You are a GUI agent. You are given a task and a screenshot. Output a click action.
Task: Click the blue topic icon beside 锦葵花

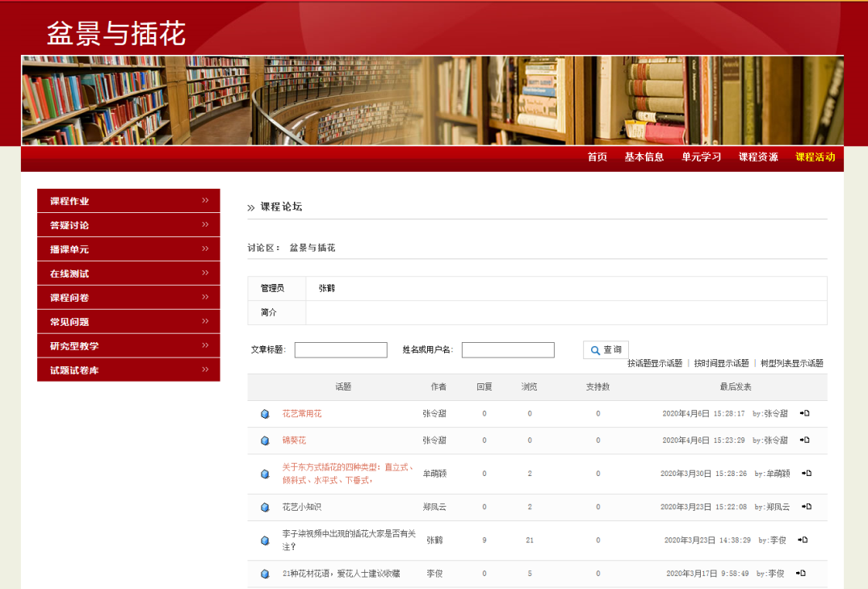[265, 441]
